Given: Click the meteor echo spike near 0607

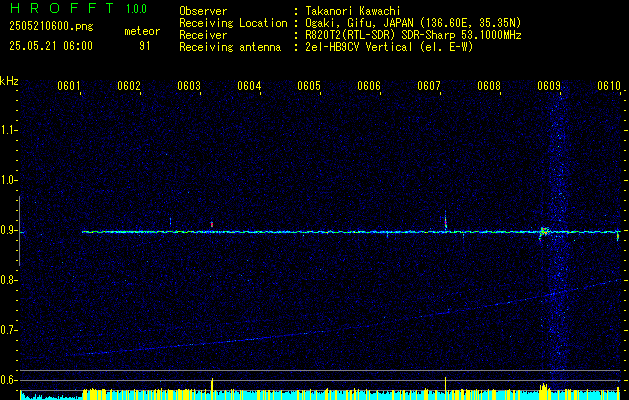Looking at the screenshot, I should [x=446, y=220].
